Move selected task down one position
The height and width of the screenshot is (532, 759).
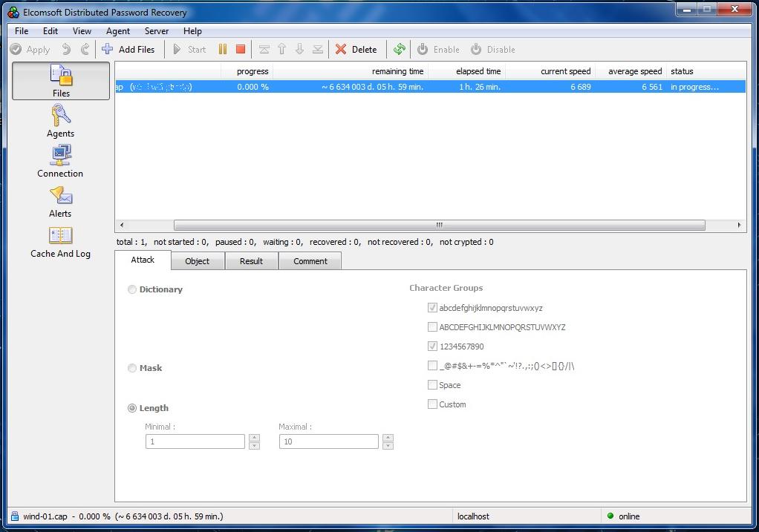[299, 49]
